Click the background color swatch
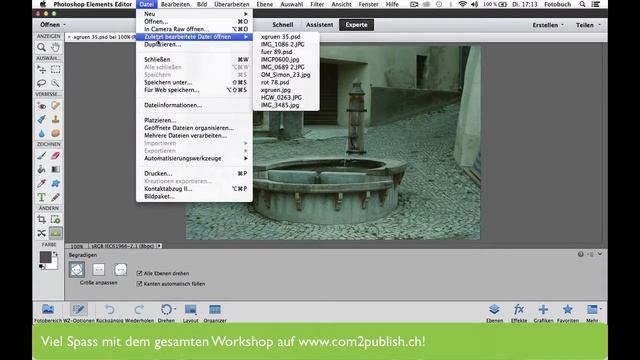Viewport: 640px width, 360px height. coord(53,265)
